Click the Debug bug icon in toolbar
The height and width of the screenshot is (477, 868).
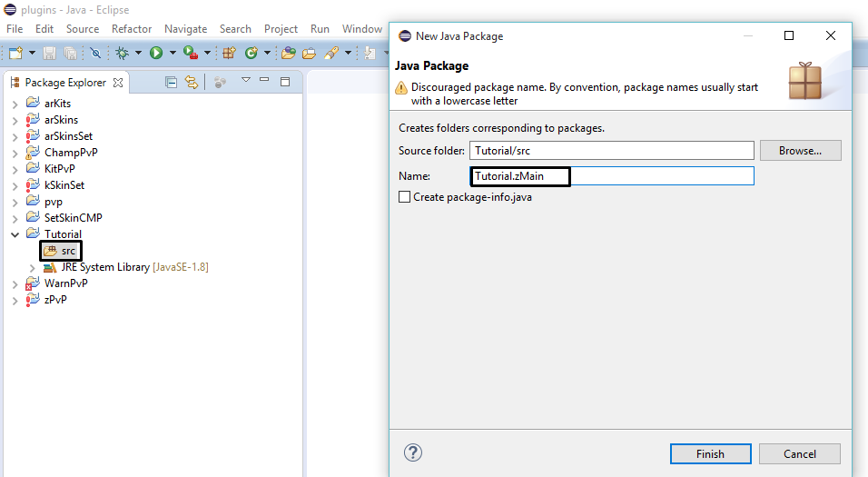coord(122,54)
